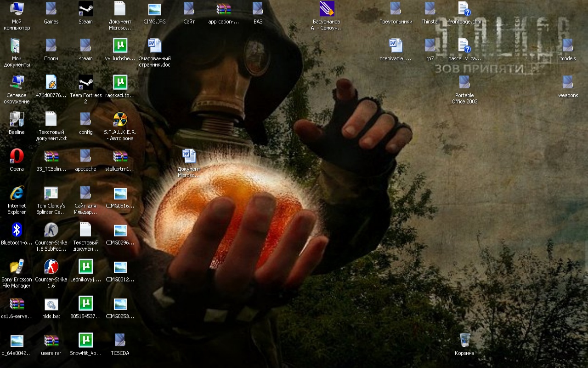Select the application-... archive icon
The image size is (588, 368).
point(224,8)
